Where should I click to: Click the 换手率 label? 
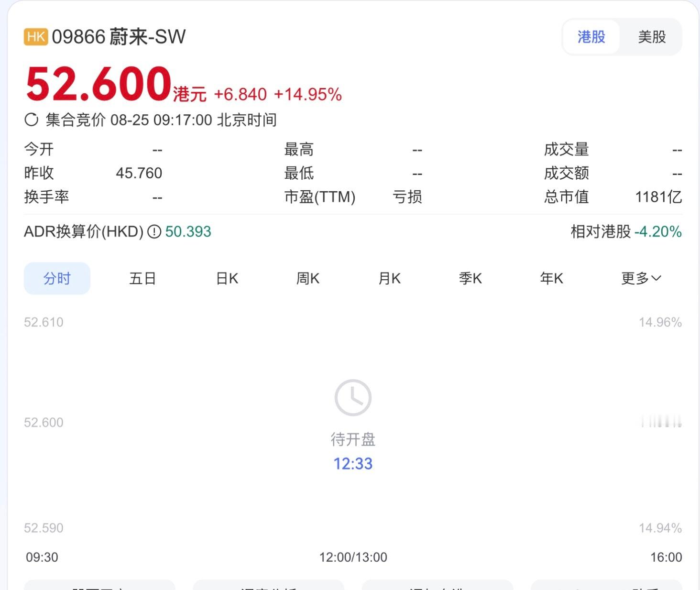[x=46, y=197]
